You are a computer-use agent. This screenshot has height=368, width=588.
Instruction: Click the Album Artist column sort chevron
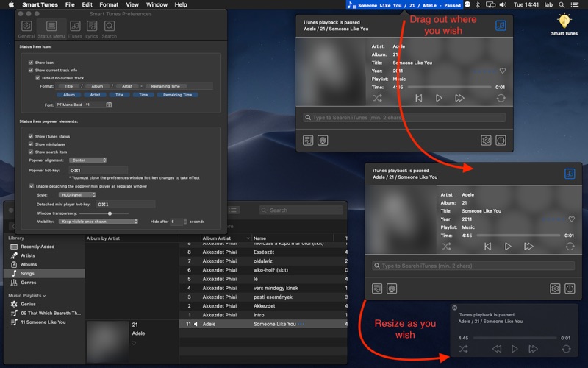point(248,238)
